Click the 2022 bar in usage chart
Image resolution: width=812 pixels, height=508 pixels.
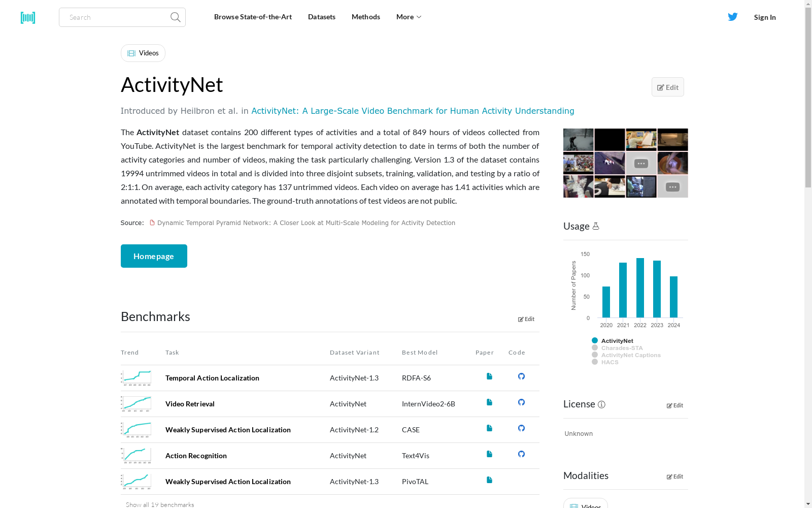pos(640,288)
